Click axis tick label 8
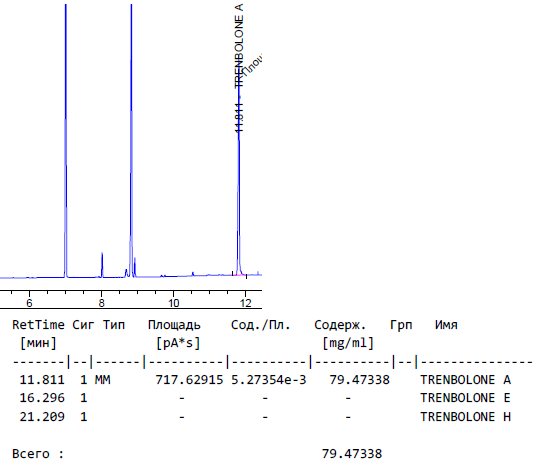The image size is (538, 464). pos(101,303)
